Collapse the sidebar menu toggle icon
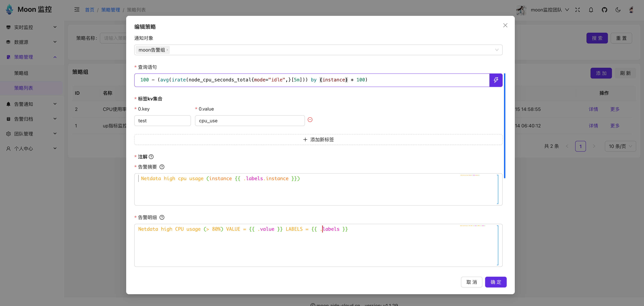 coord(77,9)
